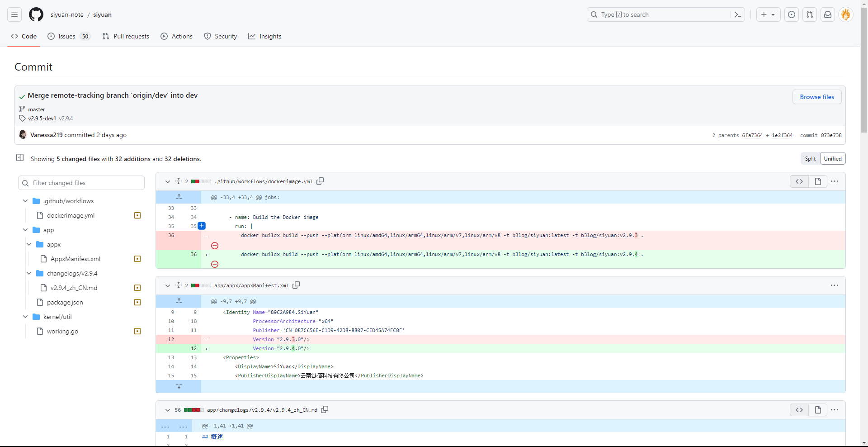Open the GitHub homepage logo
Image resolution: width=868 pixels, height=447 pixels.
coord(36,14)
